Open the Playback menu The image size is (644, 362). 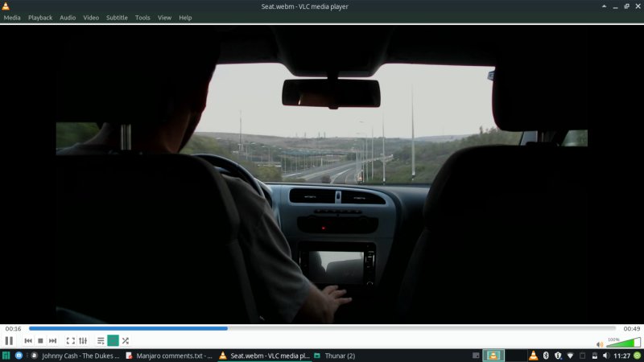click(40, 18)
